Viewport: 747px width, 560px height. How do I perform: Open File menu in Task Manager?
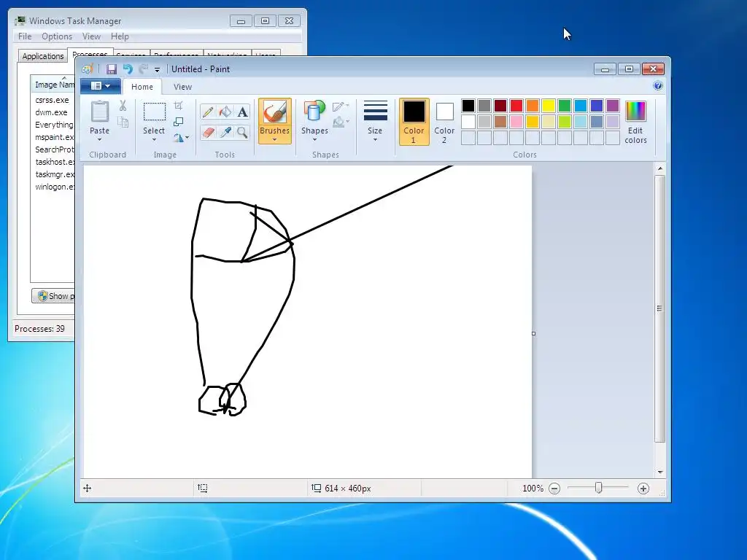[x=25, y=36]
